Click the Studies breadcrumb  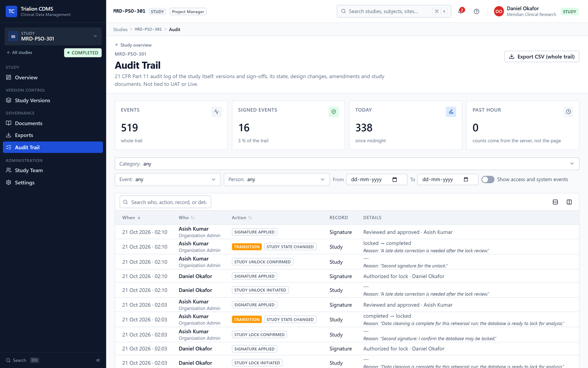click(x=120, y=29)
